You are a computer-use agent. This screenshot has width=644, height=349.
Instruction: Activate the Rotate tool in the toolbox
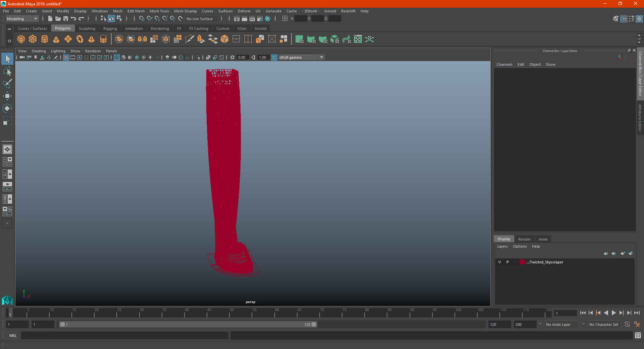click(7, 108)
